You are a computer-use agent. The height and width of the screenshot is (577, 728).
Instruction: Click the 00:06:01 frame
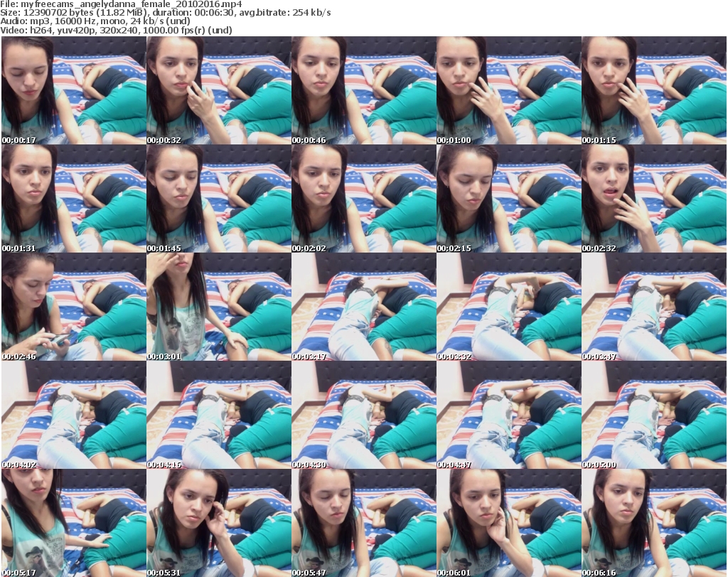click(508, 523)
